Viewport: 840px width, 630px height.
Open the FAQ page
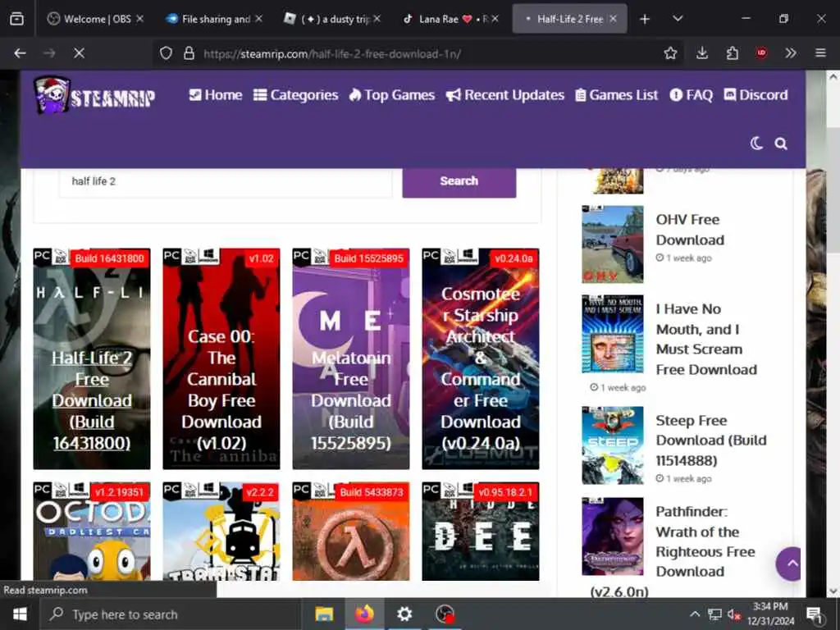[691, 95]
